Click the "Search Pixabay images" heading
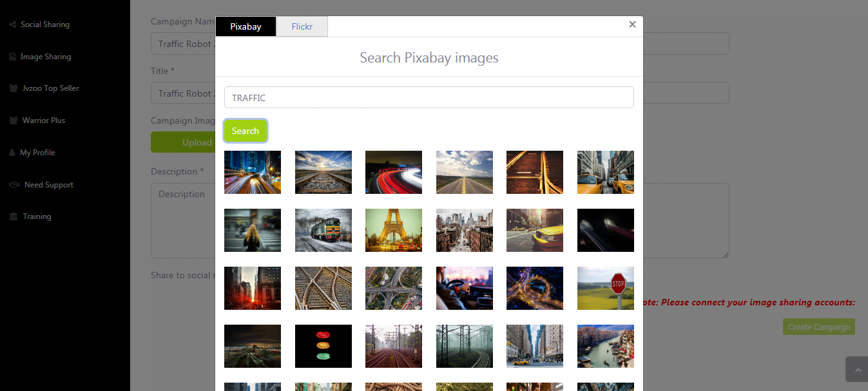Viewport: 868px width, 391px height. [x=429, y=58]
